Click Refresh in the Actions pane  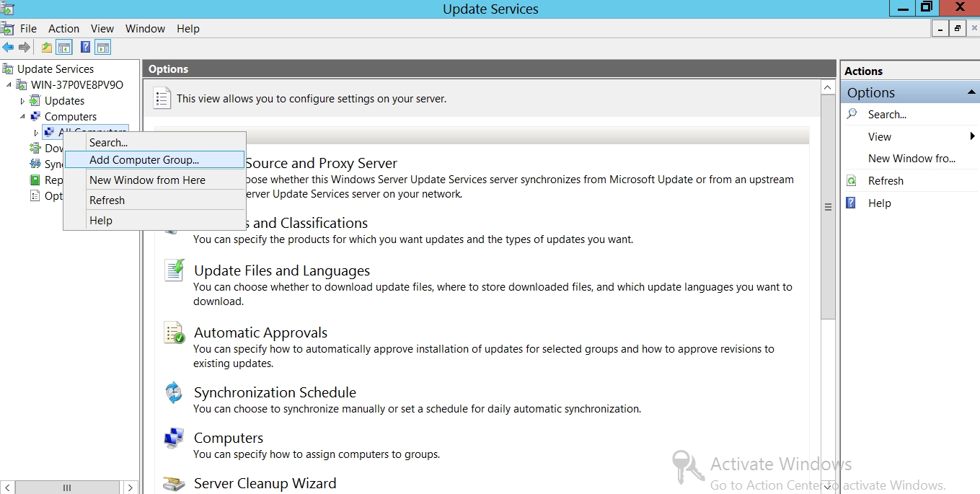(x=886, y=181)
